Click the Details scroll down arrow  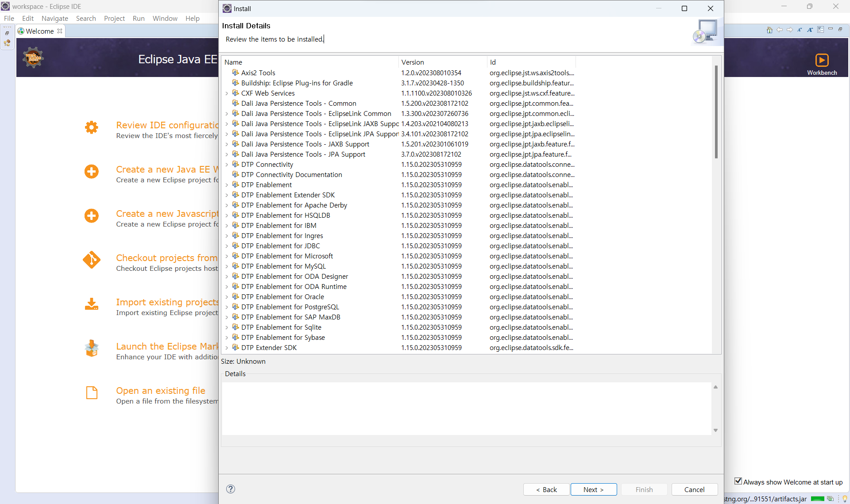pyautogui.click(x=715, y=430)
